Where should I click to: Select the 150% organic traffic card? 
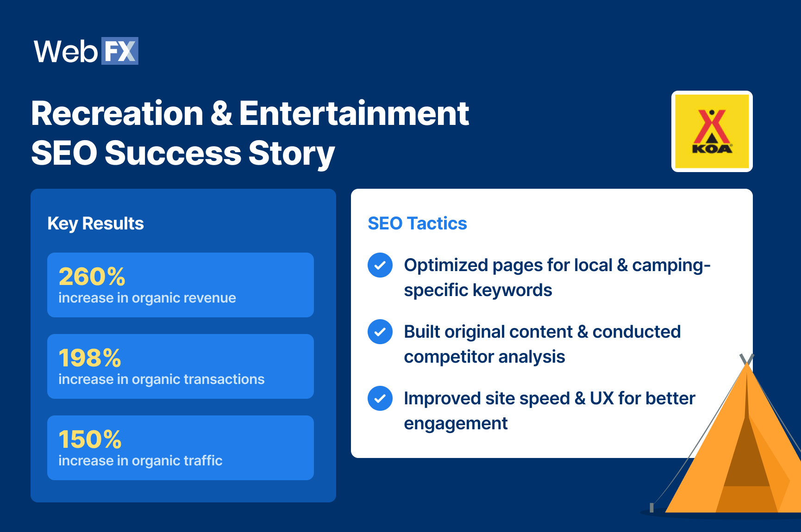(181, 448)
